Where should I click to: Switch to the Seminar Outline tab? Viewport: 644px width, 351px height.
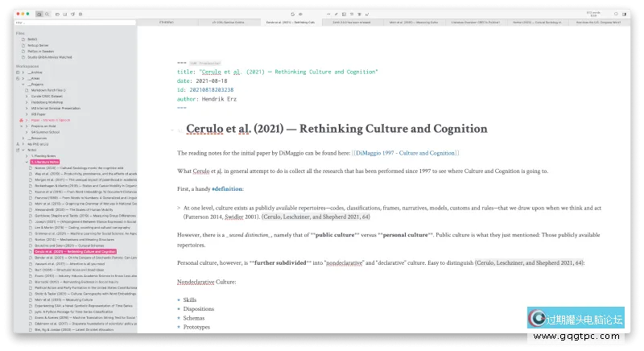tap(229, 23)
